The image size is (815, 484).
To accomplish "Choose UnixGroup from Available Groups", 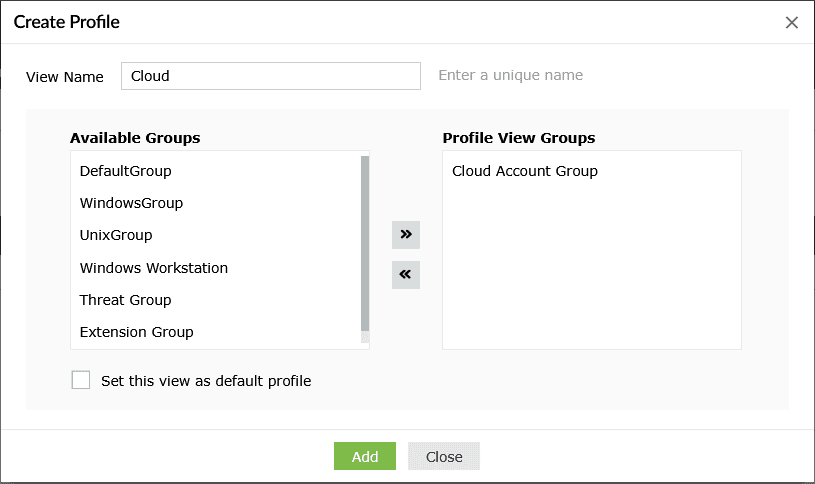I will 116,235.
